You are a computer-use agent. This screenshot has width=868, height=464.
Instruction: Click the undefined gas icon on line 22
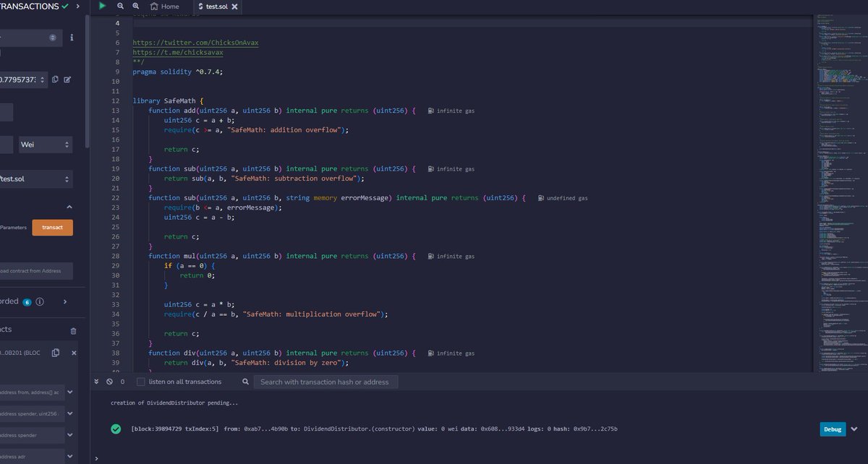541,198
